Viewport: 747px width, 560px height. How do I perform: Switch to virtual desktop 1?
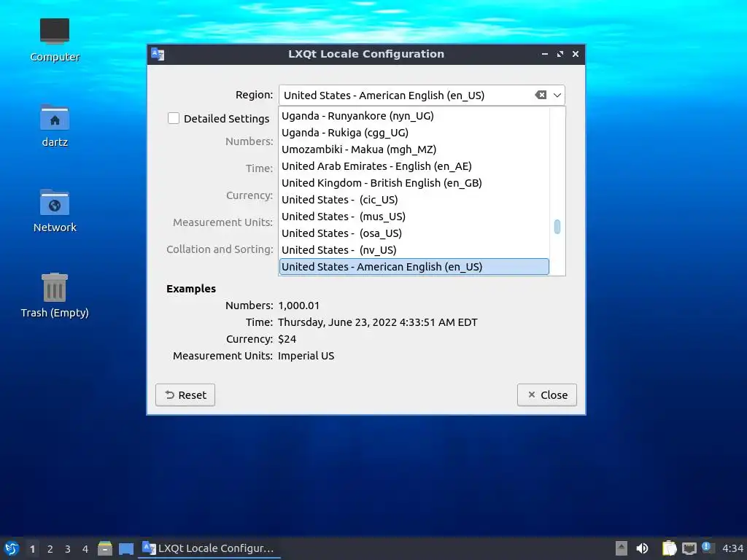tap(32, 549)
